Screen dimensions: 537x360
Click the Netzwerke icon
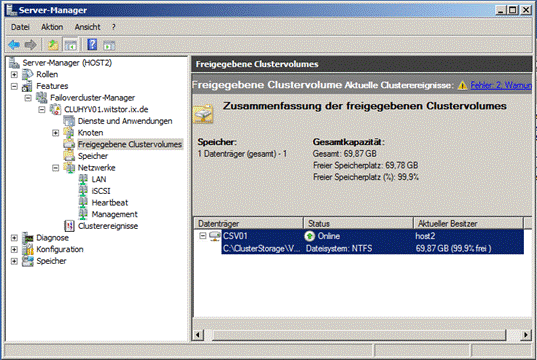click(x=69, y=167)
